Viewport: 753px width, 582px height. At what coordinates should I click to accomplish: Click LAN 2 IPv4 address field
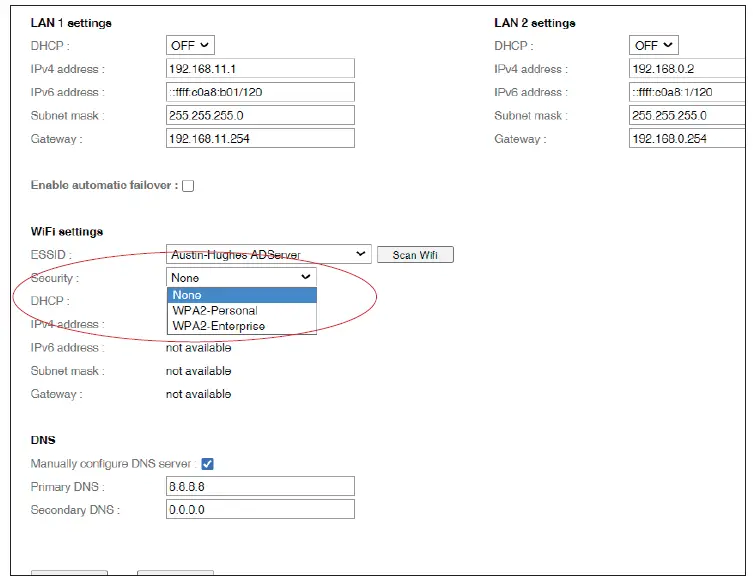[688, 69]
